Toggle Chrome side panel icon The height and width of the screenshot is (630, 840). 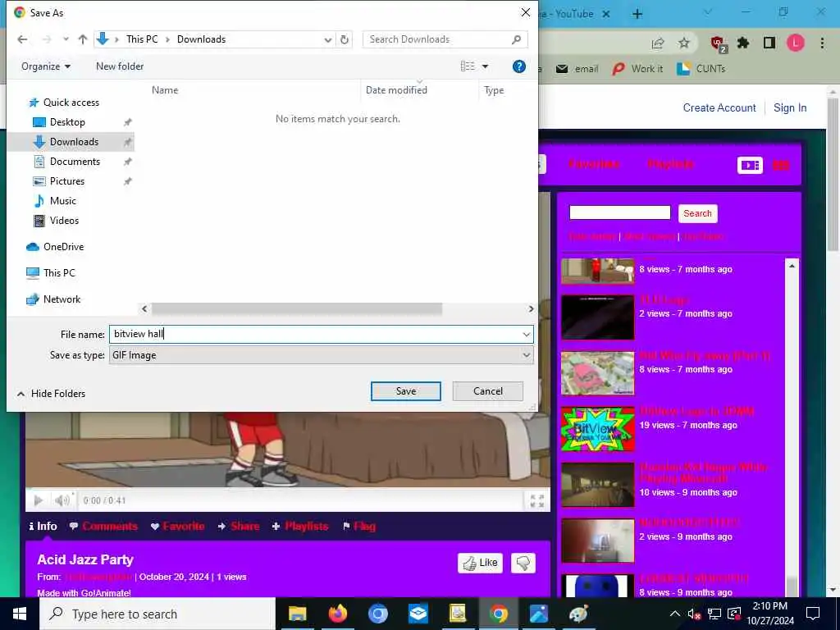pyautogui.click(x=769, y=43)
